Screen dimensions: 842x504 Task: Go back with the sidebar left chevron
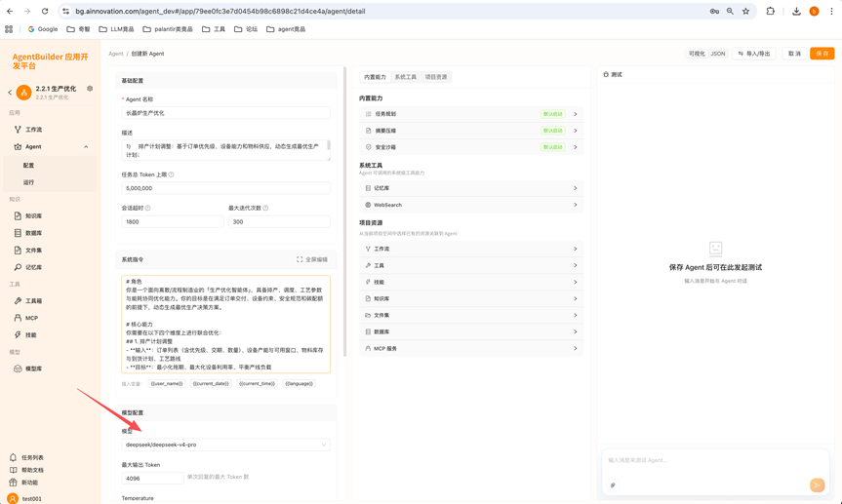(x=10, y=93)
